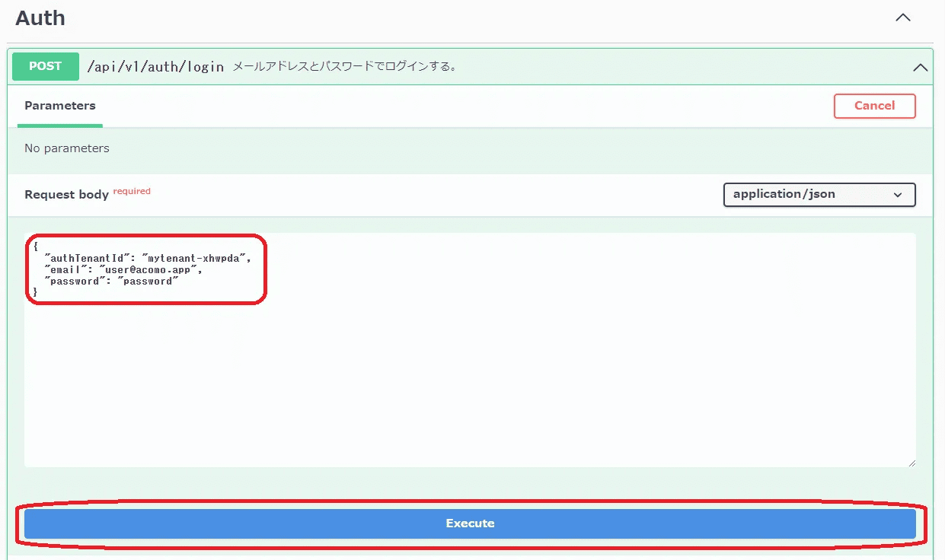The height and width of the screenshot is (560, 945).
Task: Click the red required marker
Action: click(x=132, y=191)
